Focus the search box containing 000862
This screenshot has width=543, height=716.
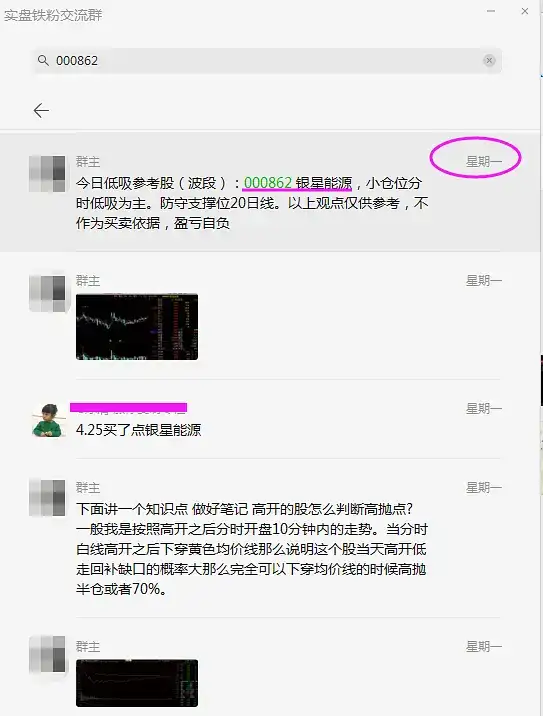click(267, 60)
